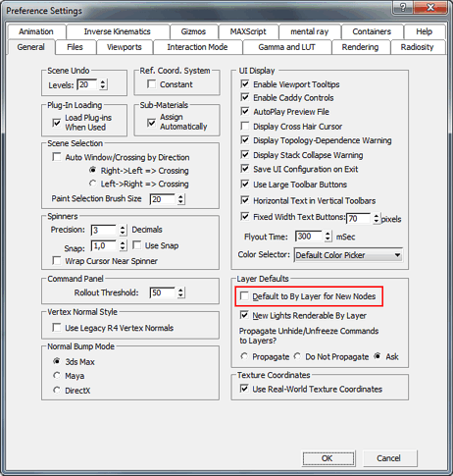This screenshot has width=453, height=476.
Task: Uncheck Use Real-World Texture Coordinates
Action: pos(244,389)
